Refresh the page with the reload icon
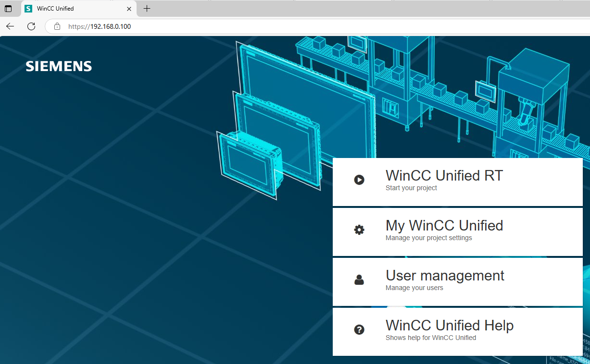 click(x=31, y=26)
